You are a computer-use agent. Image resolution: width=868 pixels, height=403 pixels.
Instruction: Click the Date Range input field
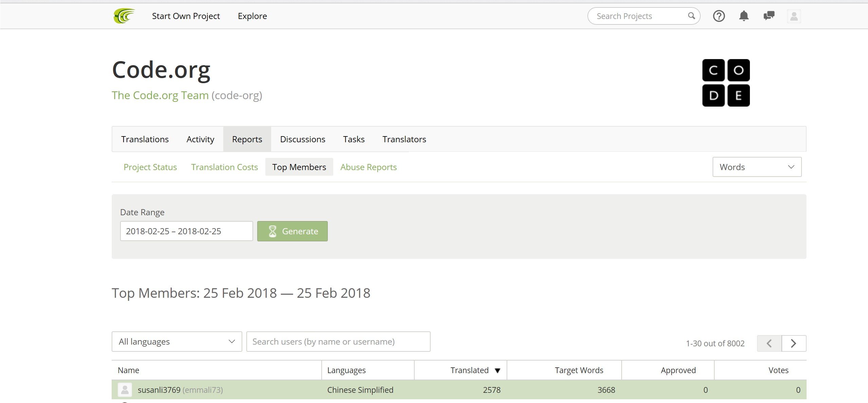186,231
